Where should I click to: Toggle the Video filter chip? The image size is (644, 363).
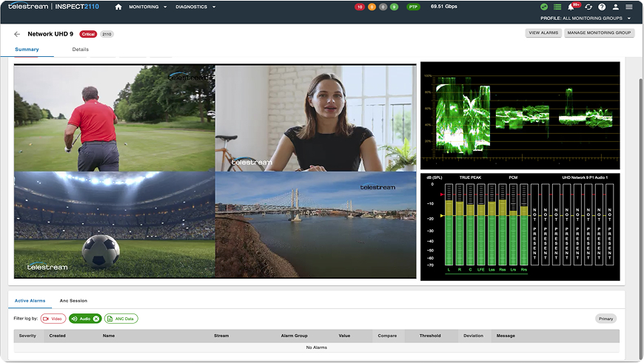(x=53, y=319)
